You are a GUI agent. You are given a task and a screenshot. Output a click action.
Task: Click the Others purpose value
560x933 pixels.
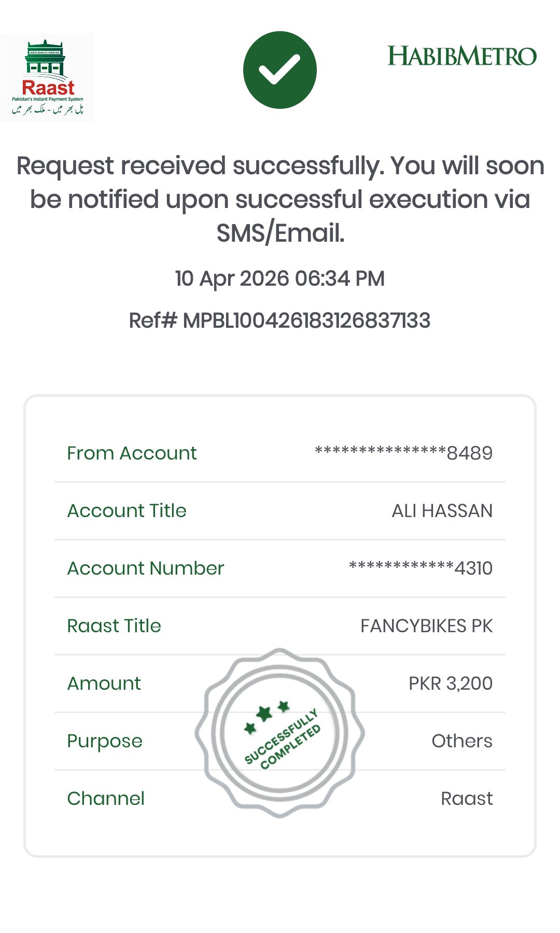click(461, 741)
